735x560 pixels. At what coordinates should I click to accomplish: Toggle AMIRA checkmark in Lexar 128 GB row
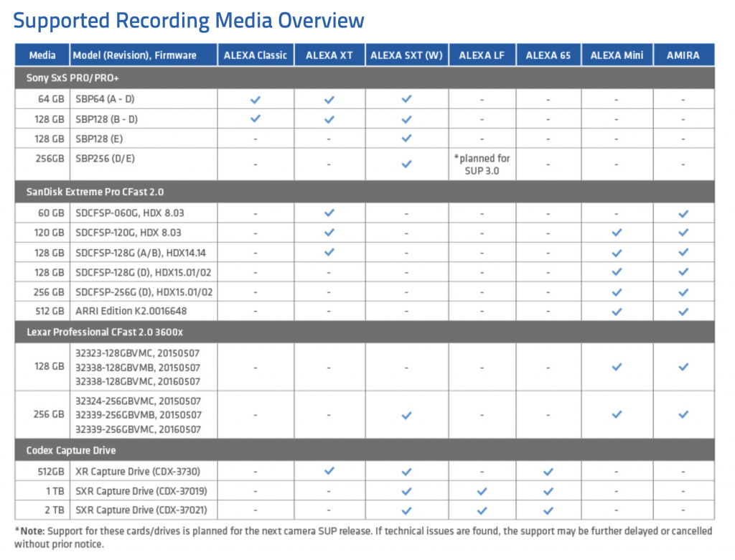coord(683,367)
